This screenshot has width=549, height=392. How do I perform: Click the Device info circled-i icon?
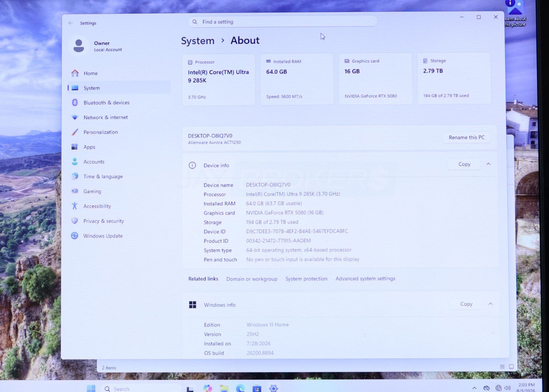[192, 165]
